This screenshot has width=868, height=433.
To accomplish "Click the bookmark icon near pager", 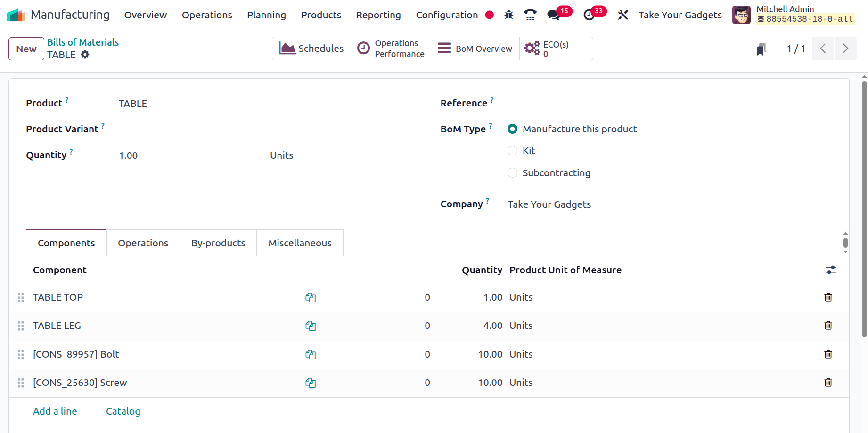I will tap(761, 49).
